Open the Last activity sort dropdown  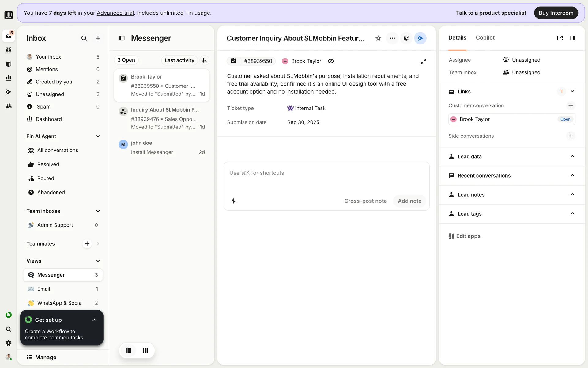(x=179, y=60)
